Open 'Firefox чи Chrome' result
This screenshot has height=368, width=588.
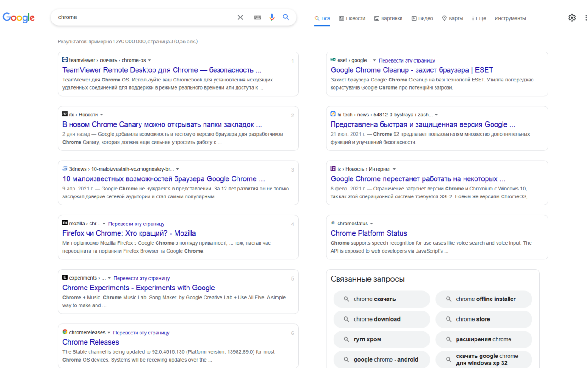tap(129, 233)
